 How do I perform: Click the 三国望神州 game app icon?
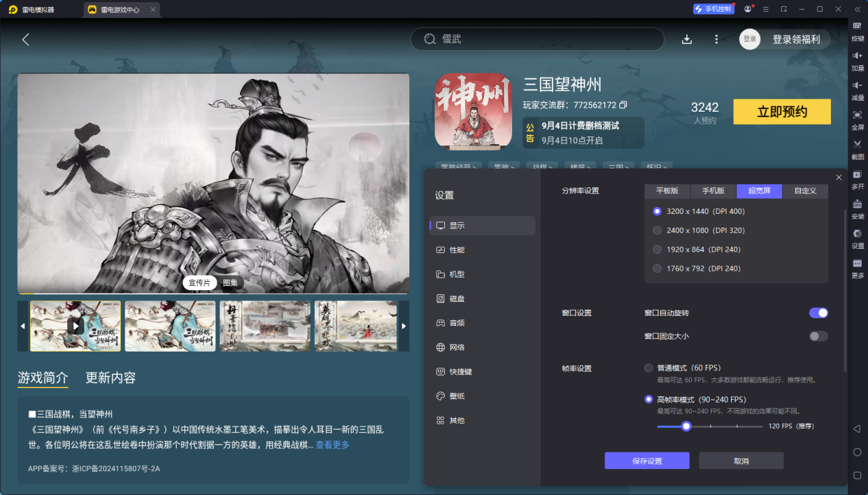point(473,111)
